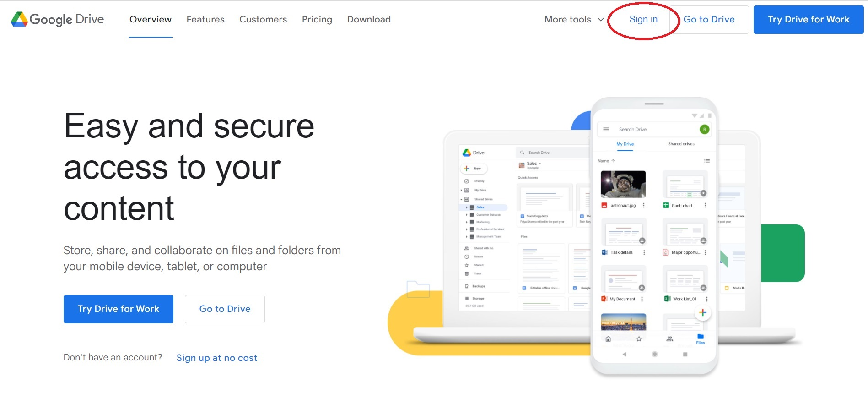Click the Name sort arrow in phone

pos(613,161)
